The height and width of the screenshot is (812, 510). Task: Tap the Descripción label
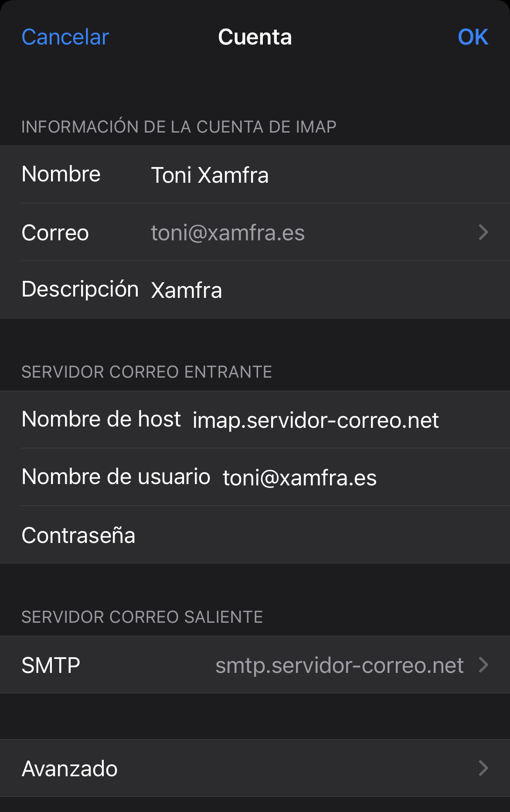point(80,289)
